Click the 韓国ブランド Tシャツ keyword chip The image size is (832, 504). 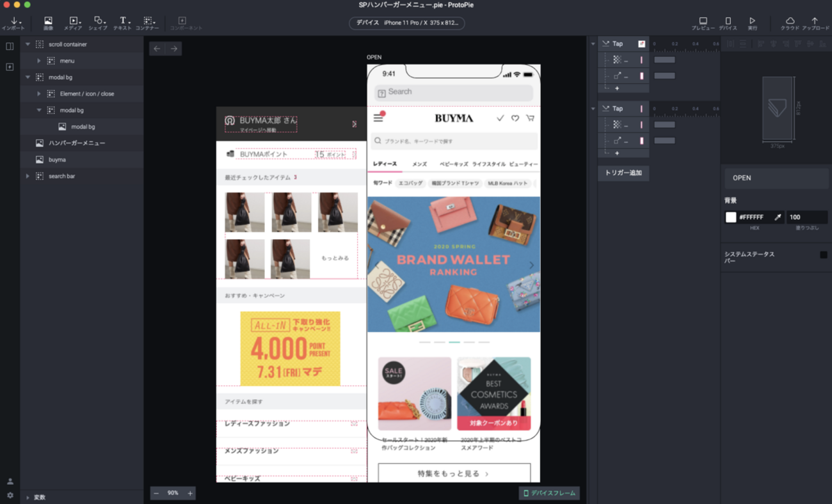coord(455,184)
